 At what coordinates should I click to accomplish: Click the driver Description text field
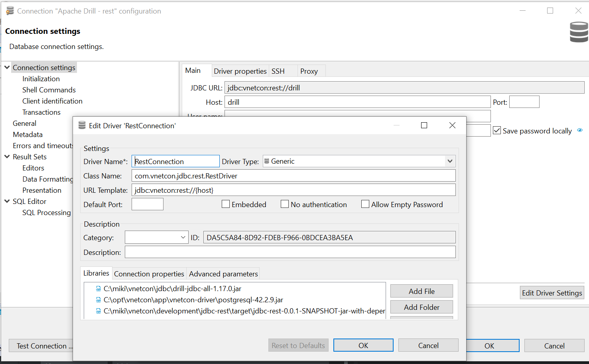(290, 252)
